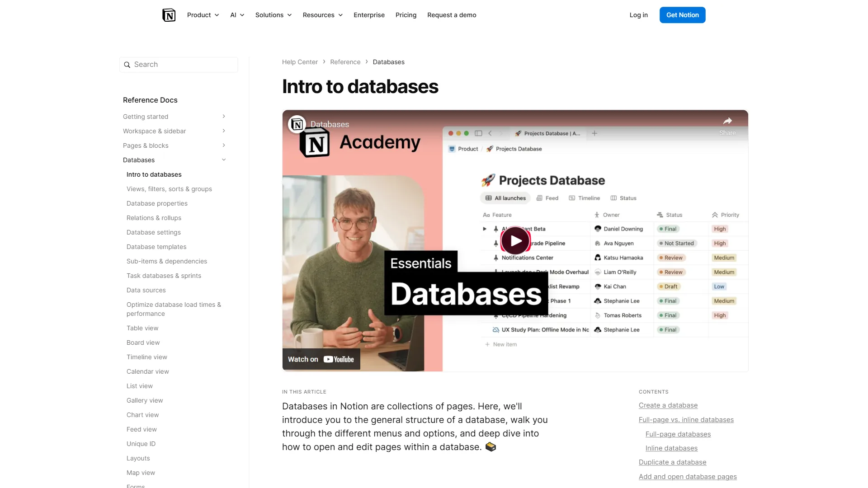
Task: Open Task databases & sprints article
Action: click(x=164, y=276)
